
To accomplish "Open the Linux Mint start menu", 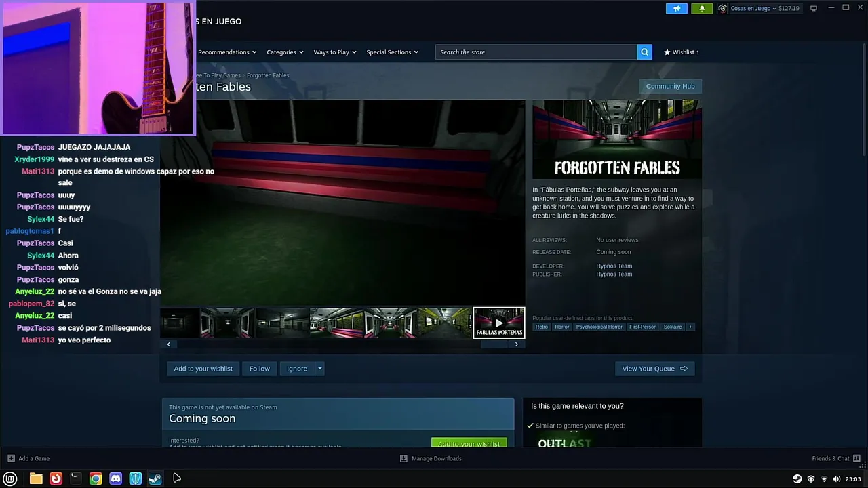I will click(10, 479).
